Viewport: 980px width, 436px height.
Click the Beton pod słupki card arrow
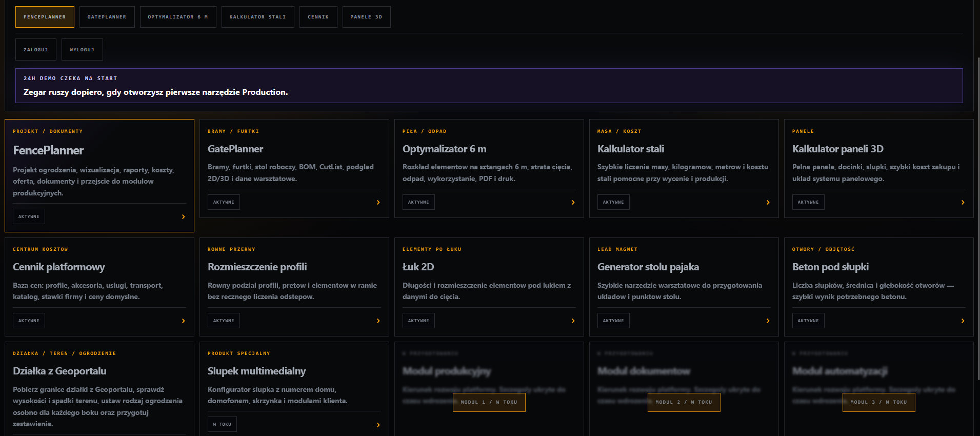pyautogui.click(x=963, y=321)
